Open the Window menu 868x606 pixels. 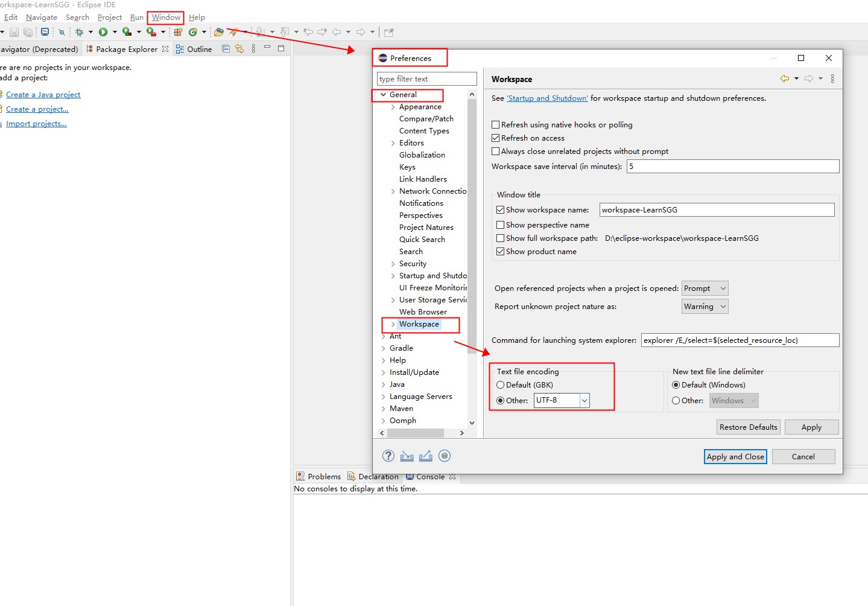click(166, 18)
